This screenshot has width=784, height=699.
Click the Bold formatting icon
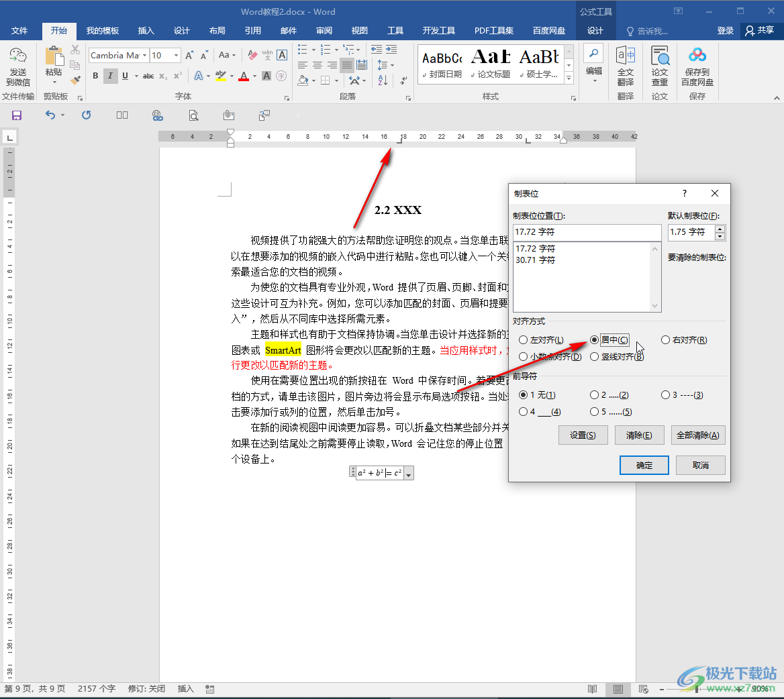click(95, 76)
